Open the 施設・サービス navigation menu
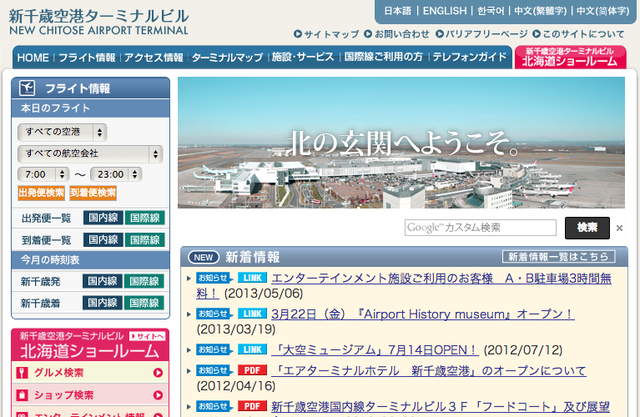The width and height of the screenshot is (640, 417). point(303,57)
